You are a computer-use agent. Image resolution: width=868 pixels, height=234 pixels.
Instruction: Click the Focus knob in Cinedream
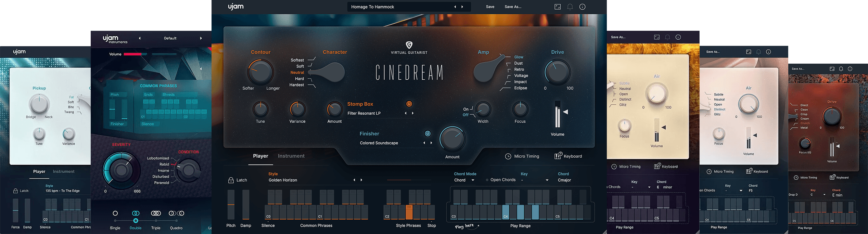coord(520,109)
